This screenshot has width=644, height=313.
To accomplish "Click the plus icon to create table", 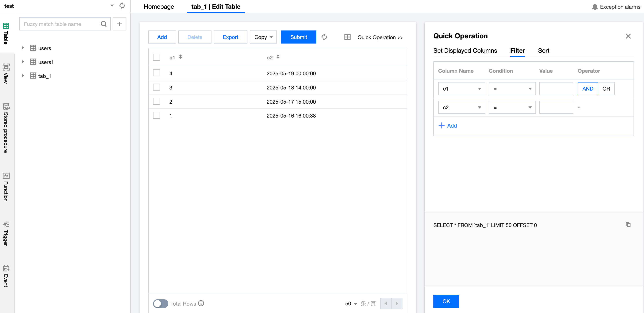I will point(119,24).
